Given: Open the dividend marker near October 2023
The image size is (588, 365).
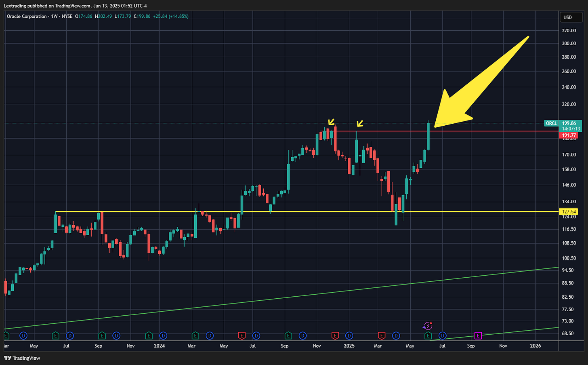Looking at the screenshot, I should (x=116, y=335).
